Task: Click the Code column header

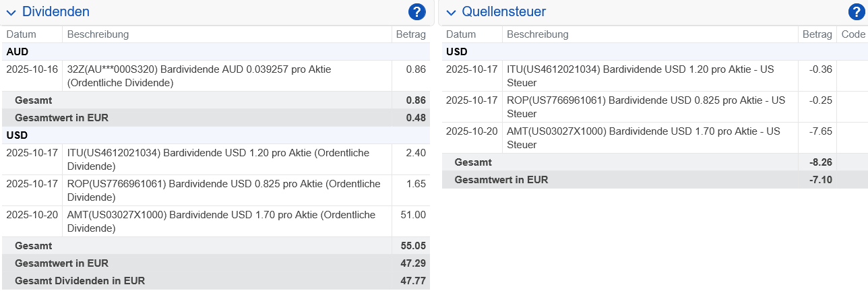Action: [852, 34]
